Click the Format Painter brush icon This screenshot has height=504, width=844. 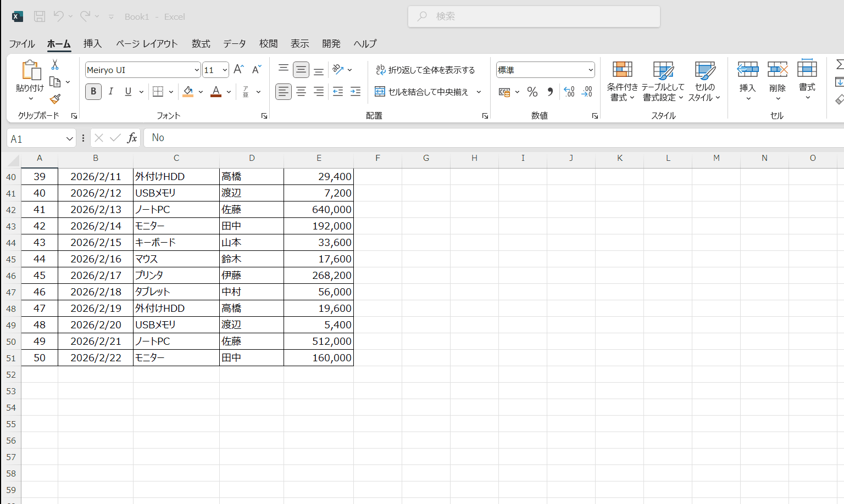click(55, 99)
